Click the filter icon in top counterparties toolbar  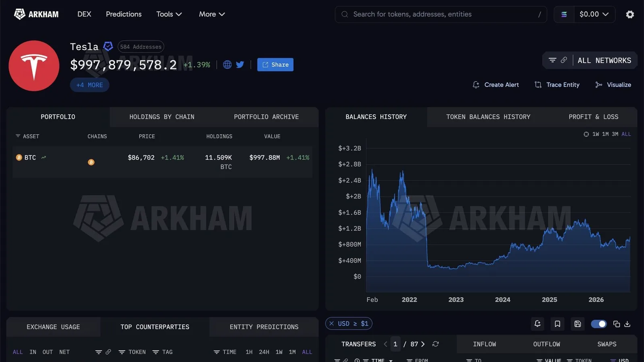[x=99, y=352]
